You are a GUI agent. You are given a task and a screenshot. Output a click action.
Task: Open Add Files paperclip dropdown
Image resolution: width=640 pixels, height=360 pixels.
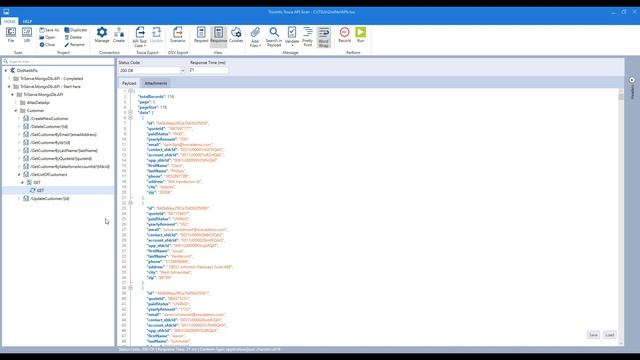(255, 37)
